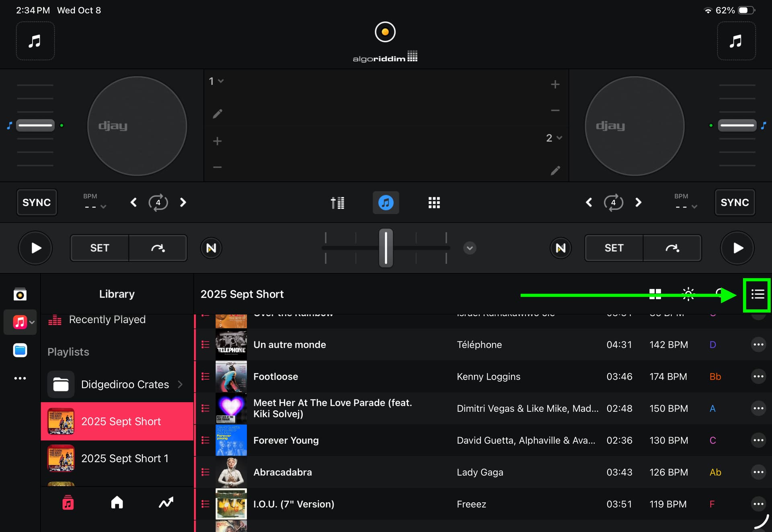
Task: Click the Automix wave icon at bottom
Action: tap(166, 503)
